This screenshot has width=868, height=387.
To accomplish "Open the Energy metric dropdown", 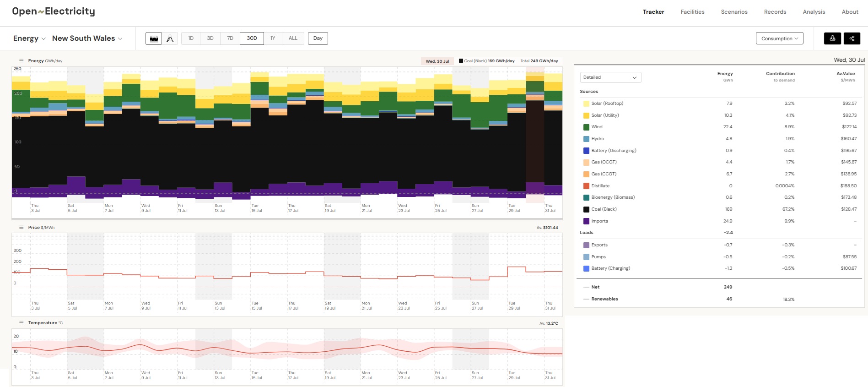I will [x=29, y=38].
